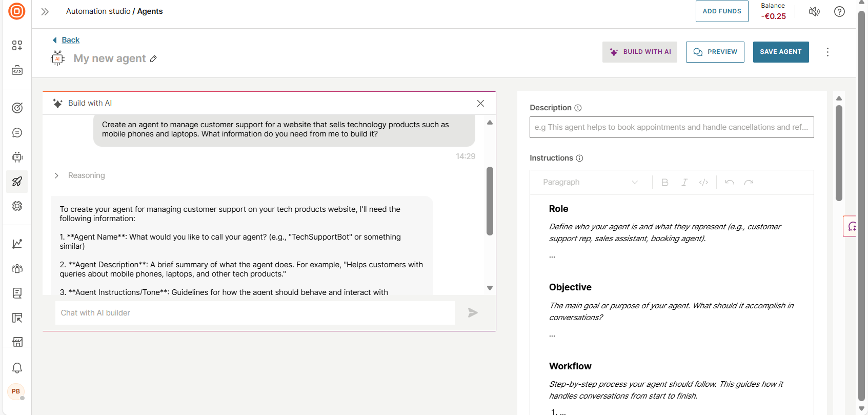The width and height of the screenshot is (868, 415).
Task: Undo the last edit
Action: (x=730, y=182)
